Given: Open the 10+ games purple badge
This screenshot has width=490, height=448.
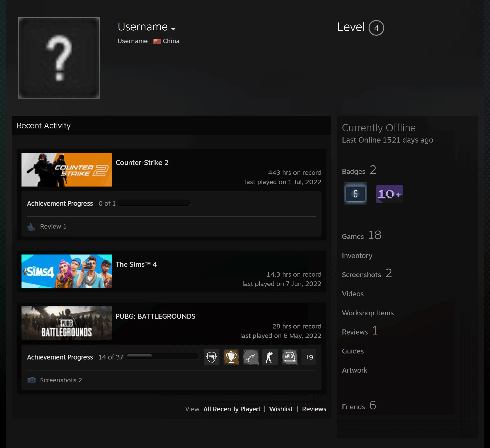Looking at the screenshot, I should coord(389,194).
